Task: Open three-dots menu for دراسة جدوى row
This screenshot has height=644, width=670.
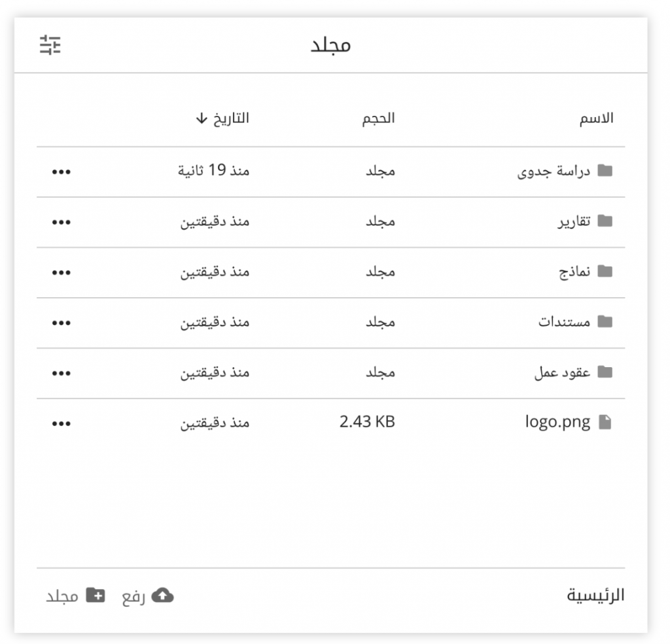Action: pos(61,171)
